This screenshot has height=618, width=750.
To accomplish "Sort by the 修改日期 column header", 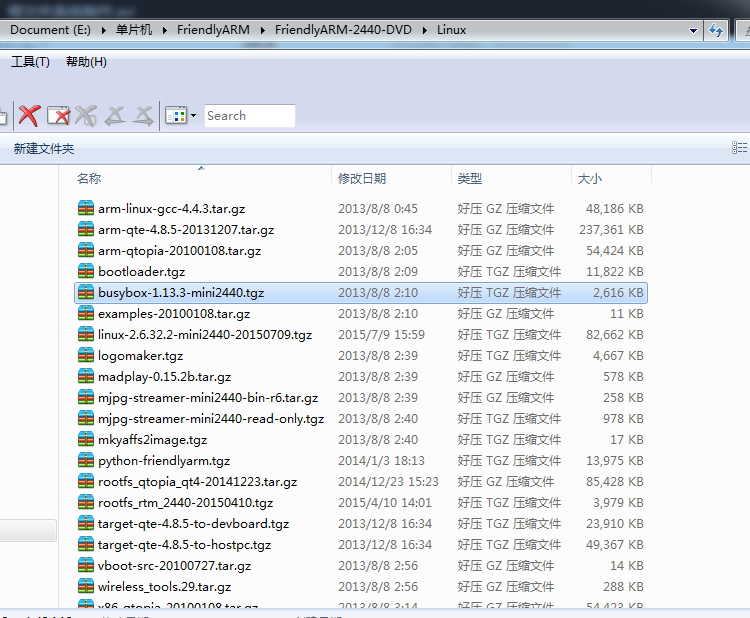I will coord(362,178).
